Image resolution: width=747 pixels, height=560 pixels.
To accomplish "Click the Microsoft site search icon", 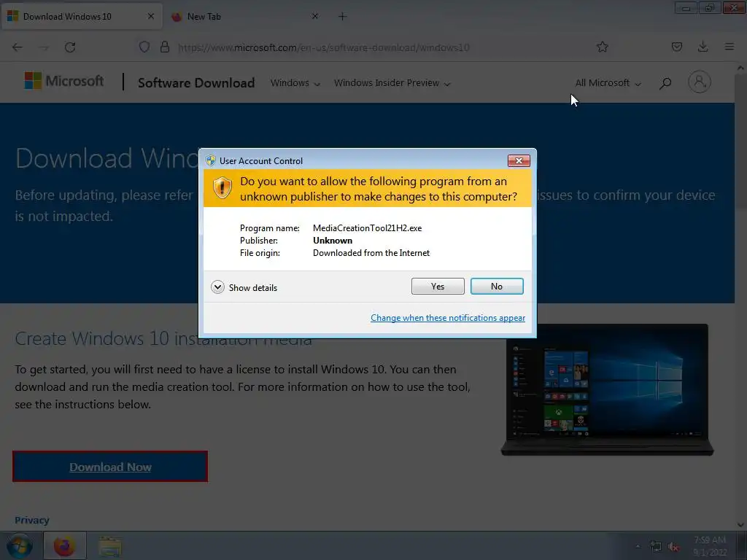I will click(x=665, y=83).
